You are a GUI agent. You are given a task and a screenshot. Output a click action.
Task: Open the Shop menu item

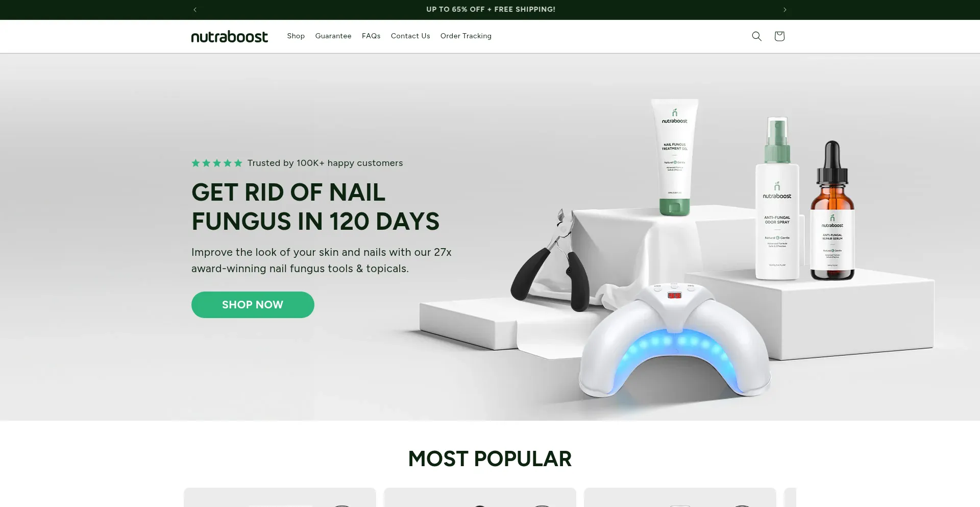coord(296,36)
